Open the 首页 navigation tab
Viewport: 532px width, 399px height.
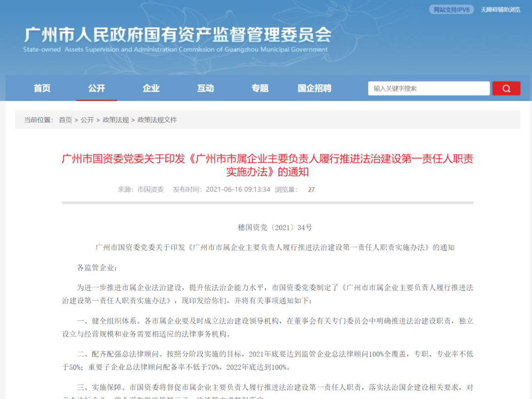42,89
